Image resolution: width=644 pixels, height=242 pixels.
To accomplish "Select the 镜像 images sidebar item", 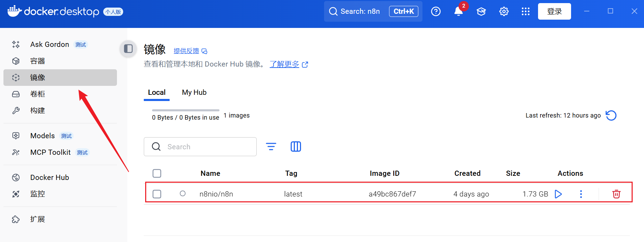I will (60, 78).
